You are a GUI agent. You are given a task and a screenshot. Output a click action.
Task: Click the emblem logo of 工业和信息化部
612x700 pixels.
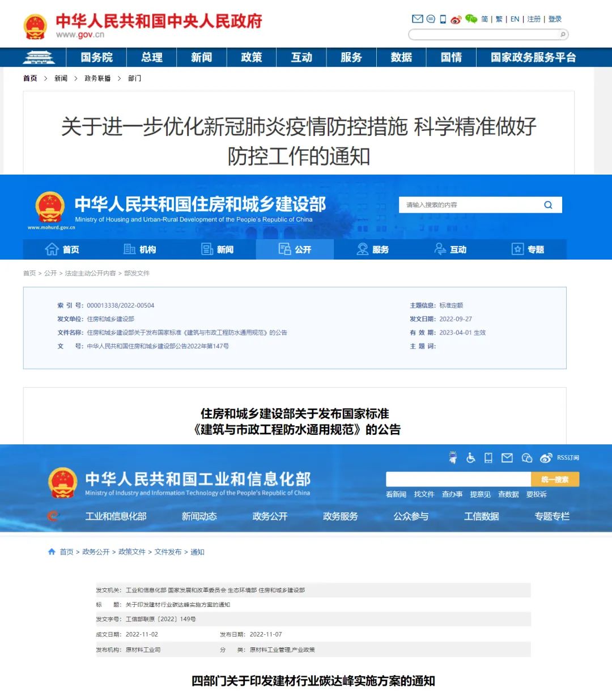[x=63, y=483]
